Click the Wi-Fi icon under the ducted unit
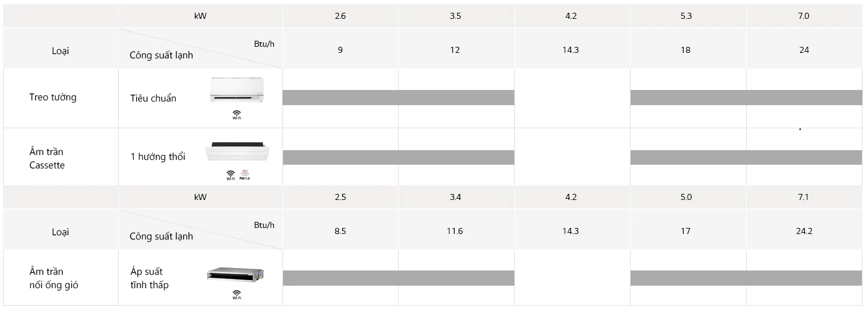This screenshot has height=310, width=868. click(x=236, y=295)
